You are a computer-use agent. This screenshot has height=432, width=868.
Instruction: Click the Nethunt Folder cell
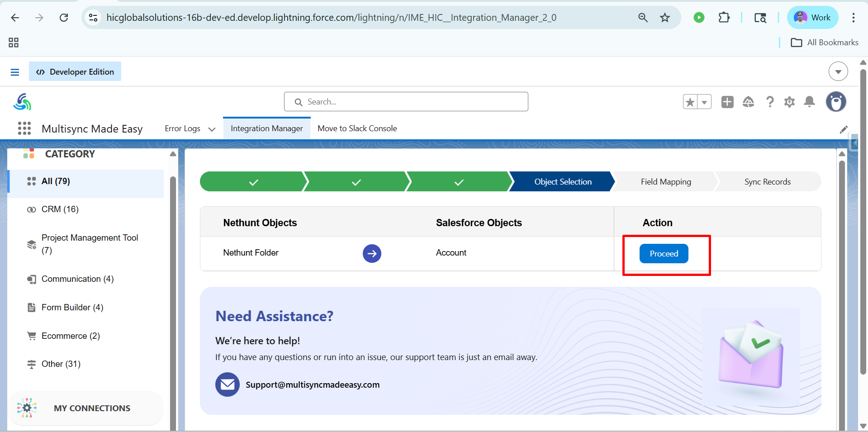point(251,253)
